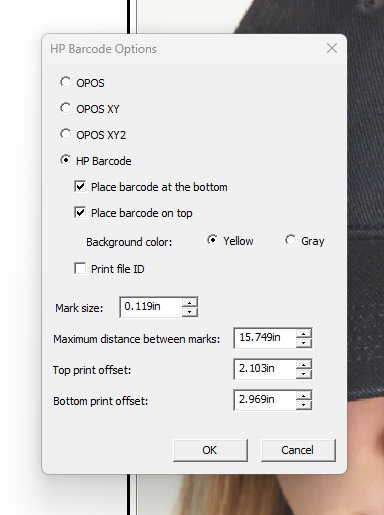Increase Maximum distance between marks value
Screen dimensions: 384x515
click(304, 334)
